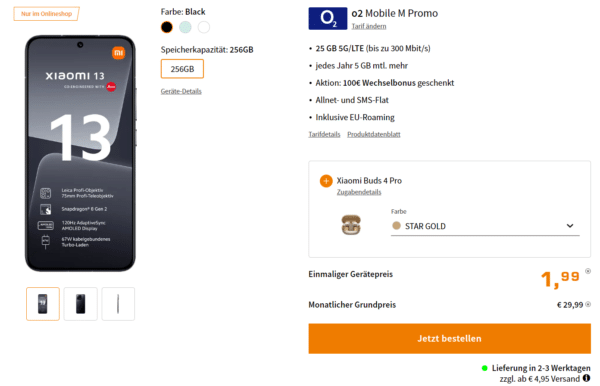Select the 256GB storage capacity option
The width and height of the screenshot is (600, 386).
[x=182, y=69]
